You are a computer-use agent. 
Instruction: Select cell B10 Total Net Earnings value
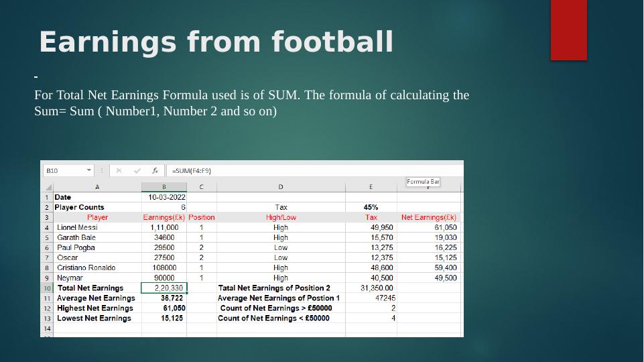[x=164, y=288]
